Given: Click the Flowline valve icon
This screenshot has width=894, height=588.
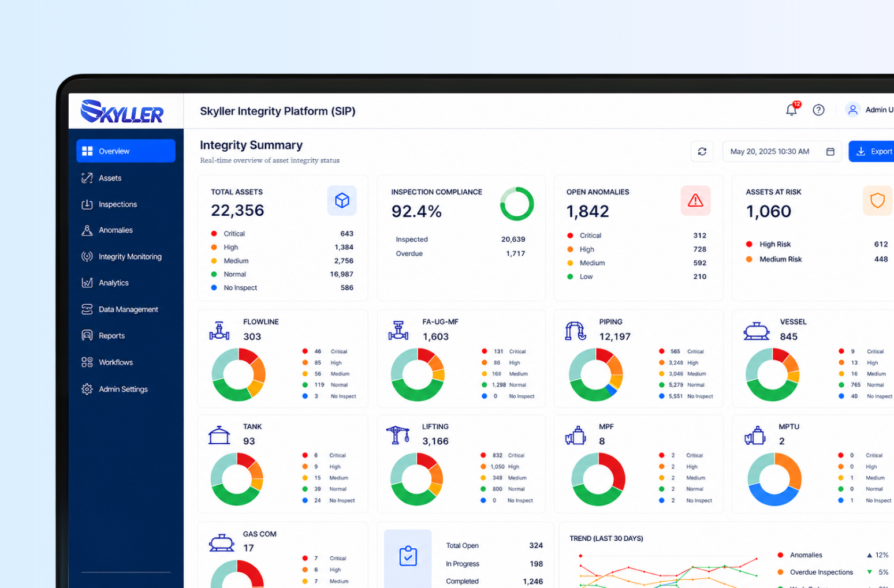Looking at the screenshot, I should [x=219, y=331].
